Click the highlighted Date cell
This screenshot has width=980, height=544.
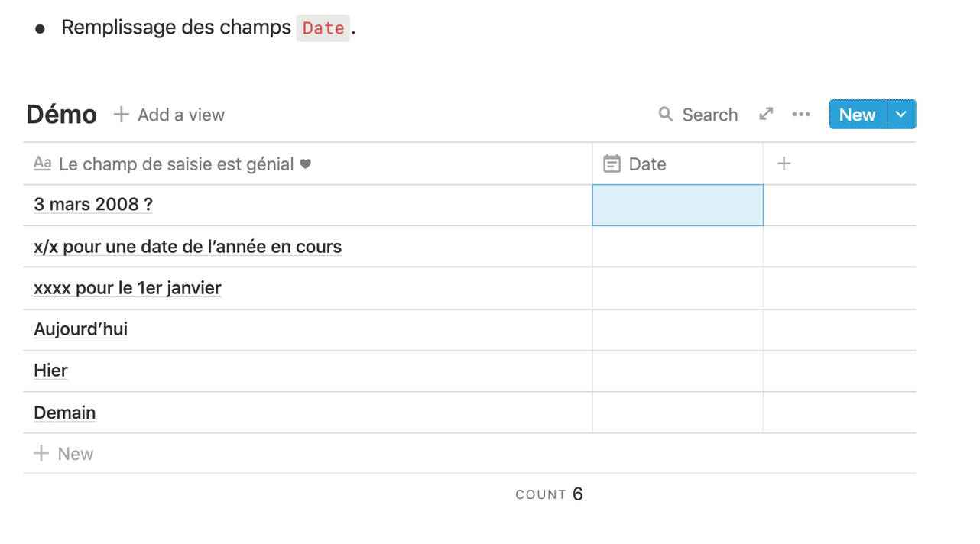[677, 205]
